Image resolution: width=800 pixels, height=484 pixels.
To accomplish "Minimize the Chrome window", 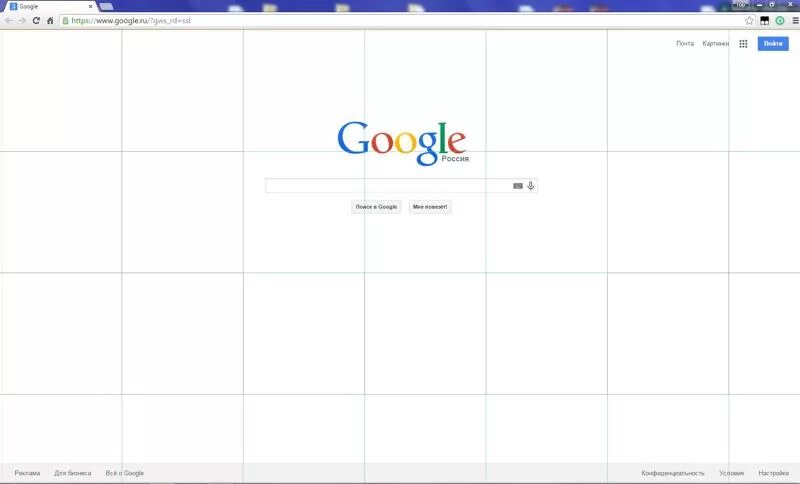I will 759,5.
